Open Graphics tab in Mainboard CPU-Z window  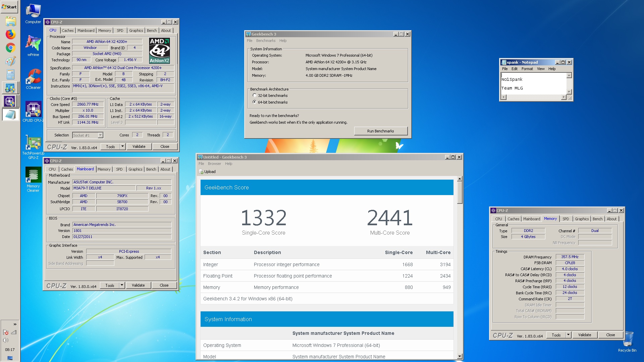(x=135, y=169)
